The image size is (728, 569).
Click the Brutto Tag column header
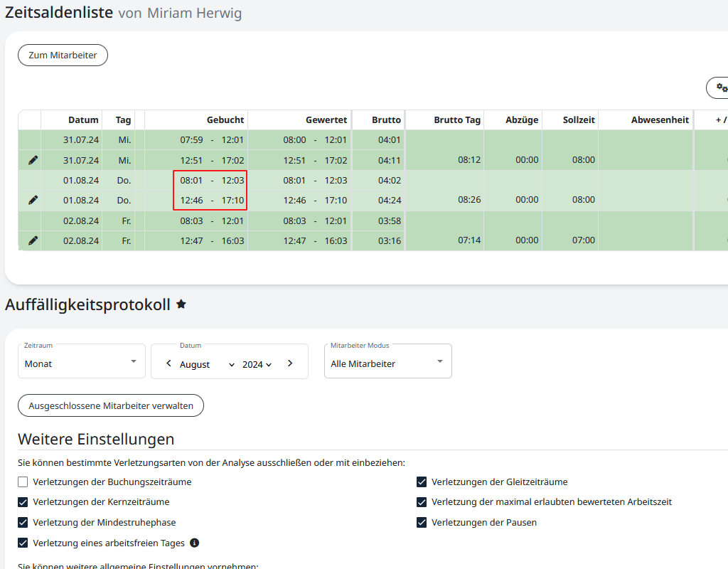457,120
